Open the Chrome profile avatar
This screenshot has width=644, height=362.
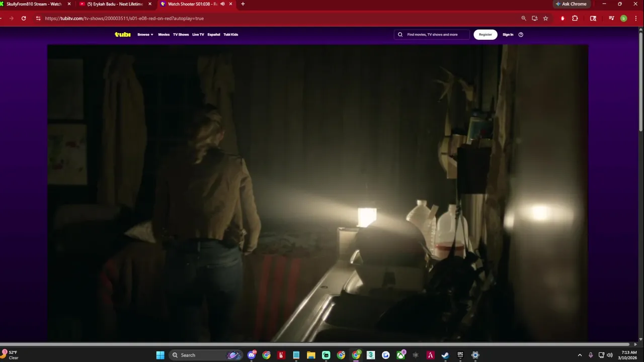point(624,18)
